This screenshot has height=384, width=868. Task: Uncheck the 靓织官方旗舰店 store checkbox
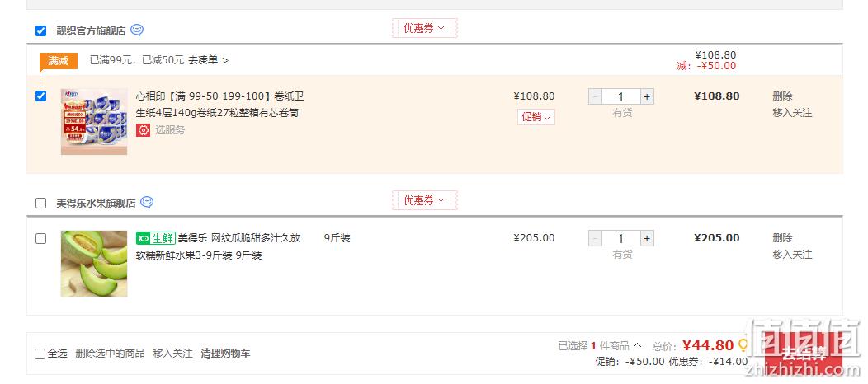pos(41,31)
